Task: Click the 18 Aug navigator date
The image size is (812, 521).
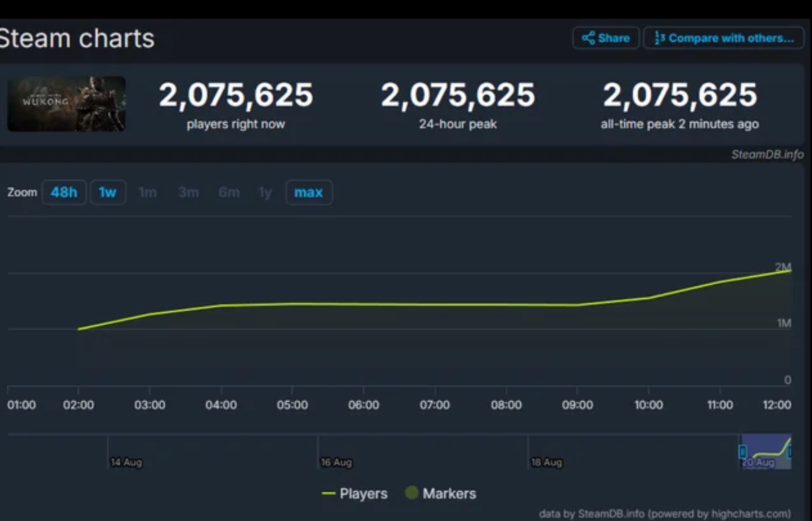Action: [x=547, y=462]
